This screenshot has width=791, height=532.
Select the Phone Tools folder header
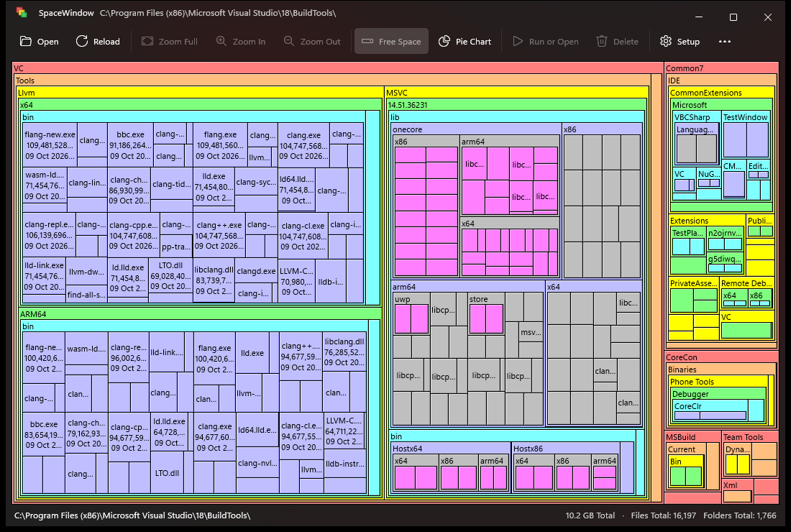pos(718,382)
